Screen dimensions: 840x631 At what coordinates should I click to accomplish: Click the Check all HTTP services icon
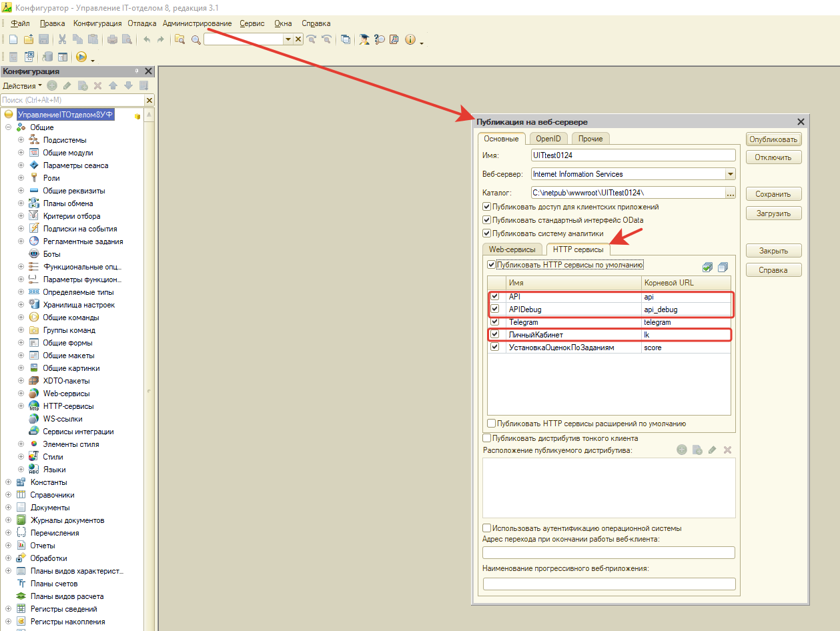point(708,267)
